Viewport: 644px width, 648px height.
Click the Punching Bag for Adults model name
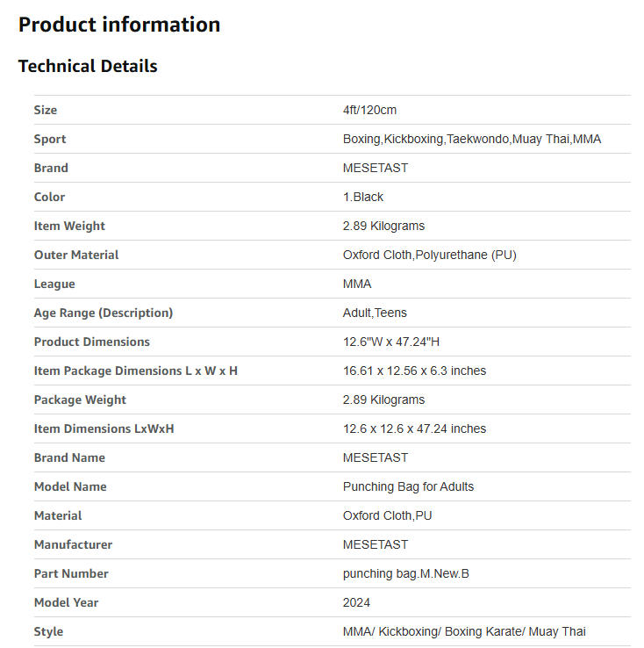(x=408, y=486)
